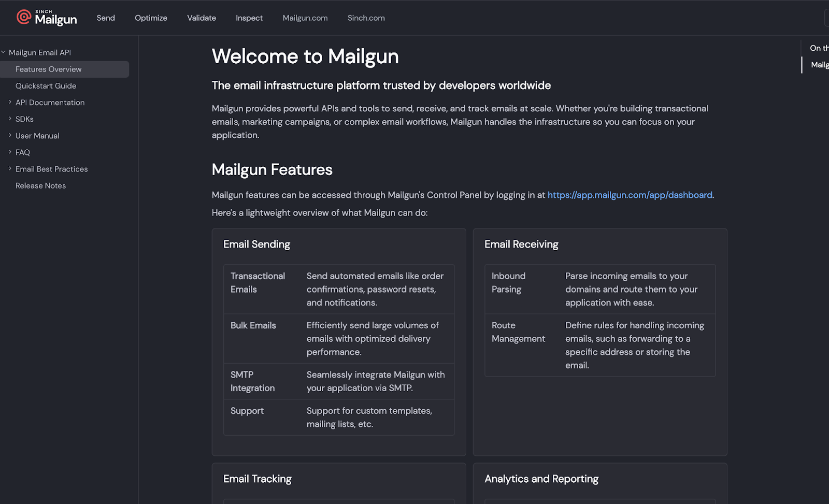Go to Mailgun.com from top nav
Image resolution: width=829 pixels, height=504 pixels.
point(305,18)
